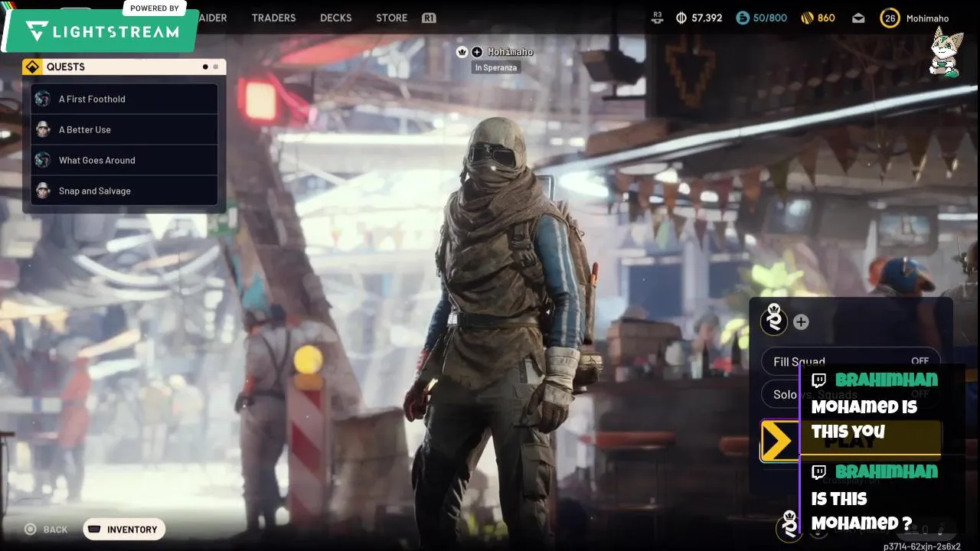
Task: Open the TRADERS tab
Action: [273, 18]
